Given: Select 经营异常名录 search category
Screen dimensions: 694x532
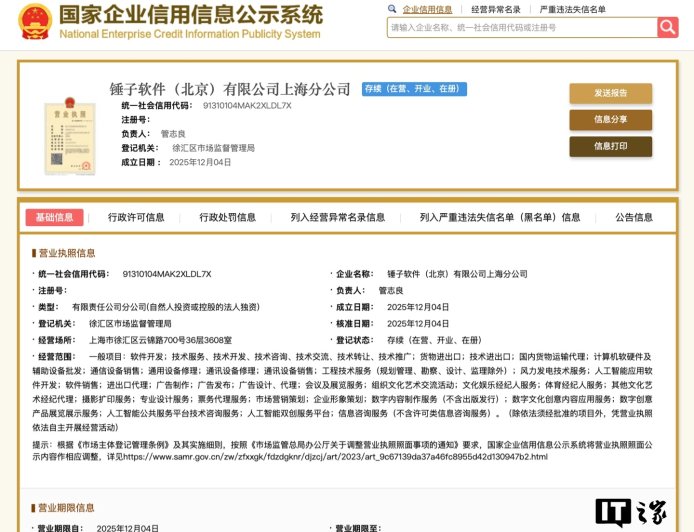Looking at the screenshot, I should tap(496, 9).
